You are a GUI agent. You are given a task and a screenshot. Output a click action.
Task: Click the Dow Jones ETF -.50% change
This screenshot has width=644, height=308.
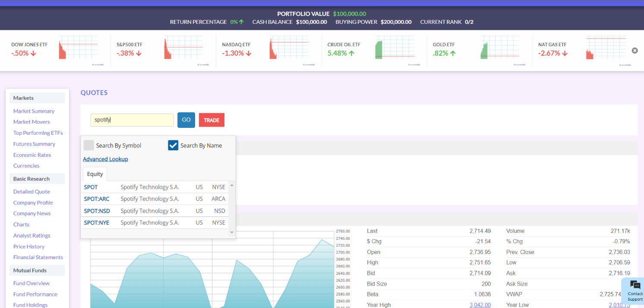23,53
